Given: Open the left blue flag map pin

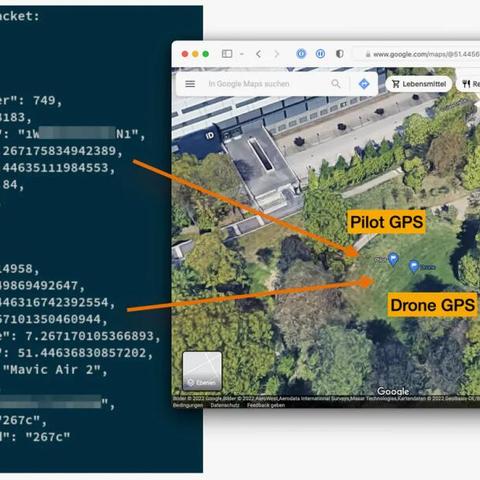Looking at the screenshot, I should click(393, 259).
